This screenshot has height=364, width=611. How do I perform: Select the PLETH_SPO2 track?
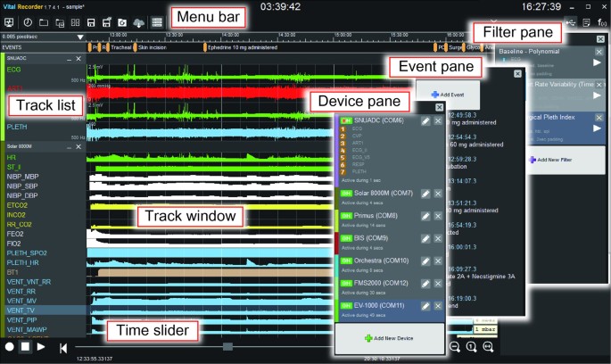coord(27,253)
